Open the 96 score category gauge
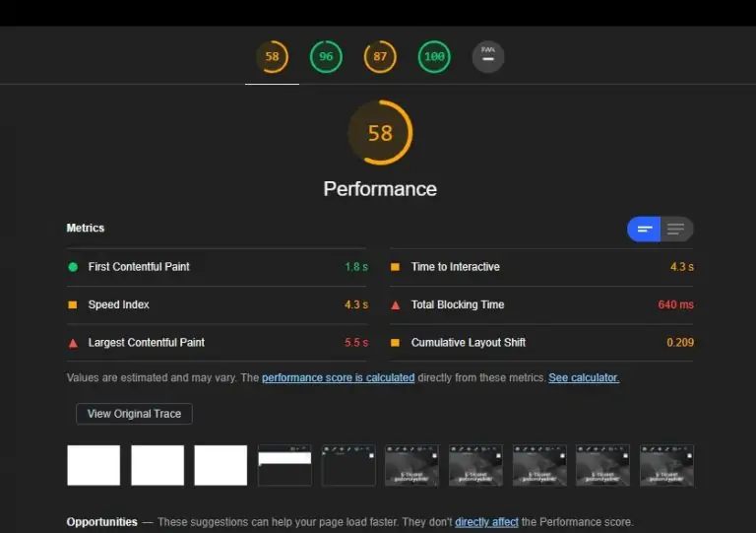This screenshot has width=756, height=533. pos(326,57)
